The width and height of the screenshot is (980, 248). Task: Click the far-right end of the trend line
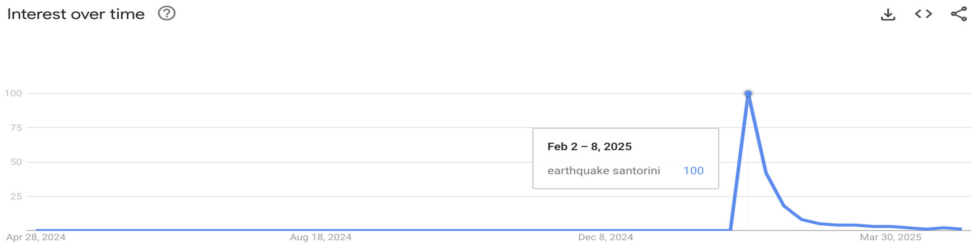pyautogui.click(x=961, y=229)
